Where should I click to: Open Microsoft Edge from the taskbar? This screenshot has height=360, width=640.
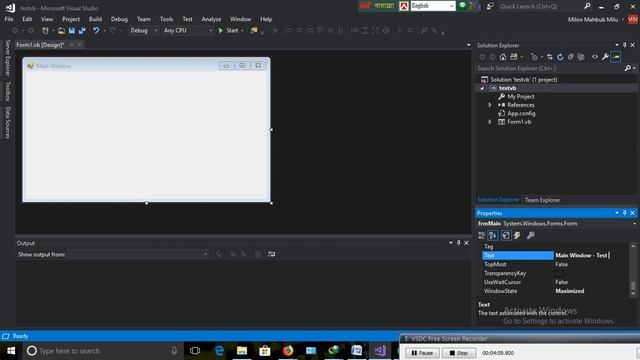pos(219,351)
